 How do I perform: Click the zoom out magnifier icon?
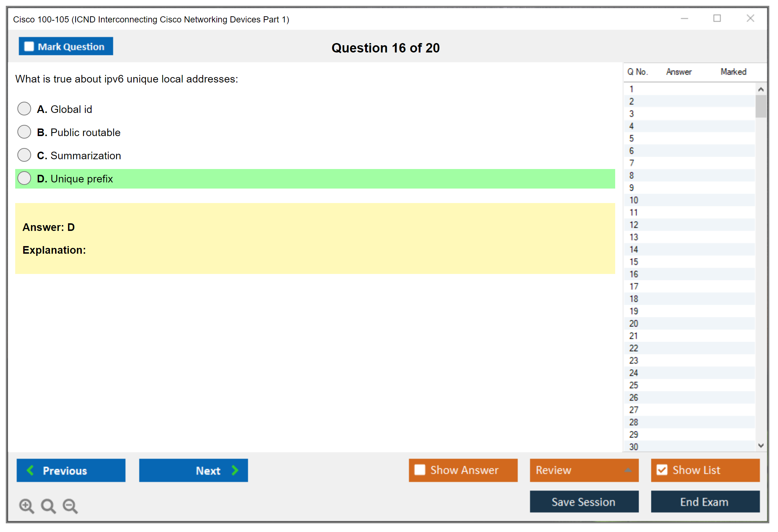(x=70, y=506)
